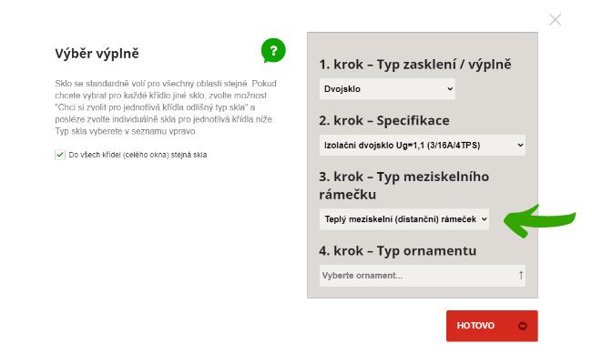Click the '2. krok – Specifikace' heading
This screenshot has height=364, width=592.
pyautogui.click(x=383, y=120)
